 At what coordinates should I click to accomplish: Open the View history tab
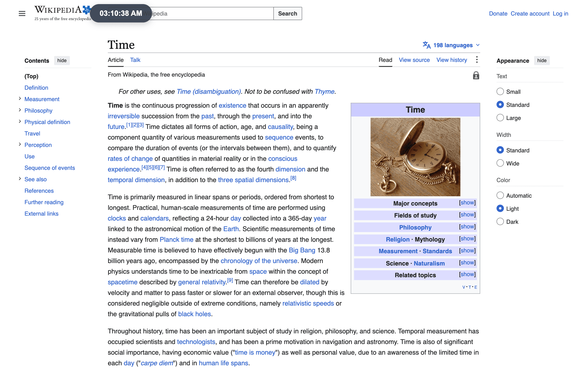(452, 60)
